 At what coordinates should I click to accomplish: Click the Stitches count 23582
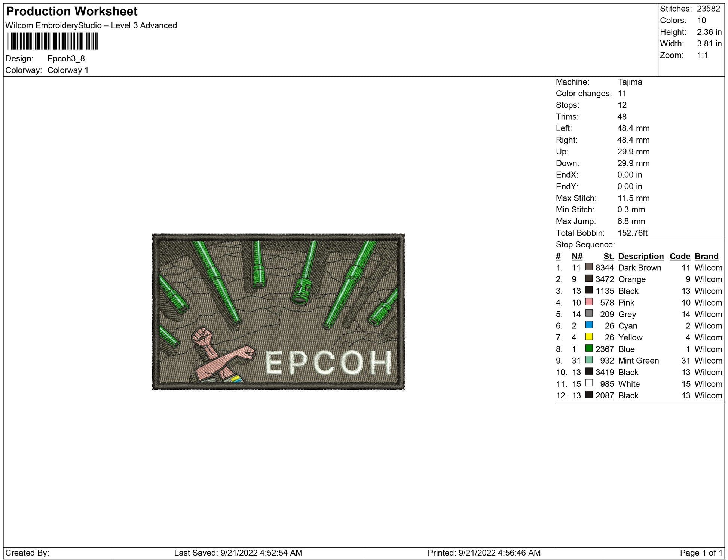click(x=708, y=9)
